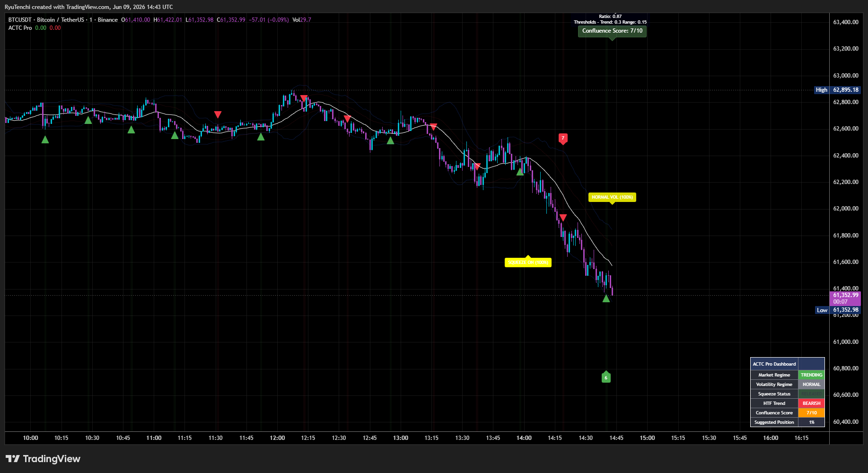Screen dimensions: 868x473
Task: Click the RyuTenchi attribution text at the top
Action: (x=88, y=7)
